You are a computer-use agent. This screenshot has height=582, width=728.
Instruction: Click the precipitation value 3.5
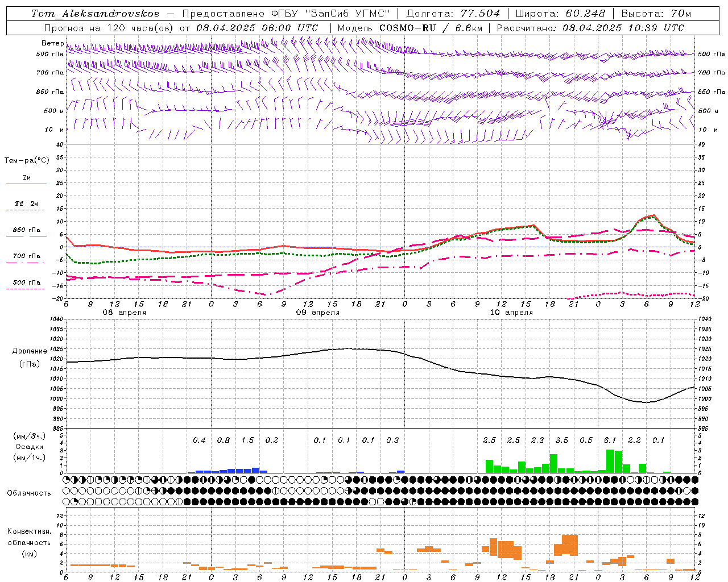click(562, 440)
